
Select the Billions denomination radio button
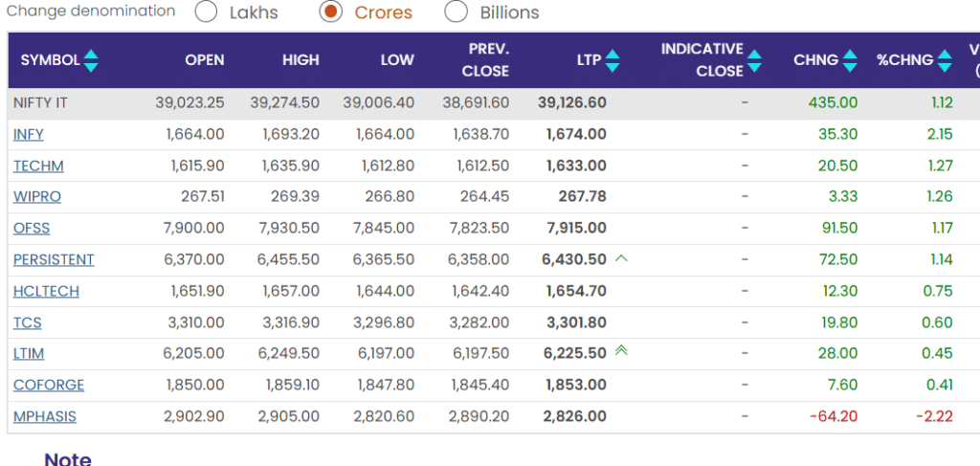[457, 12]
